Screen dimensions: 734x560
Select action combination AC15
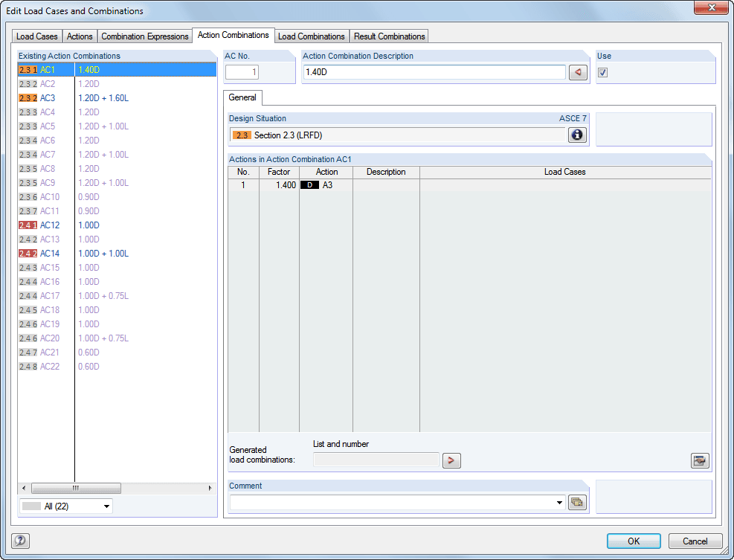pyautogui.click(x=117, y=268)
